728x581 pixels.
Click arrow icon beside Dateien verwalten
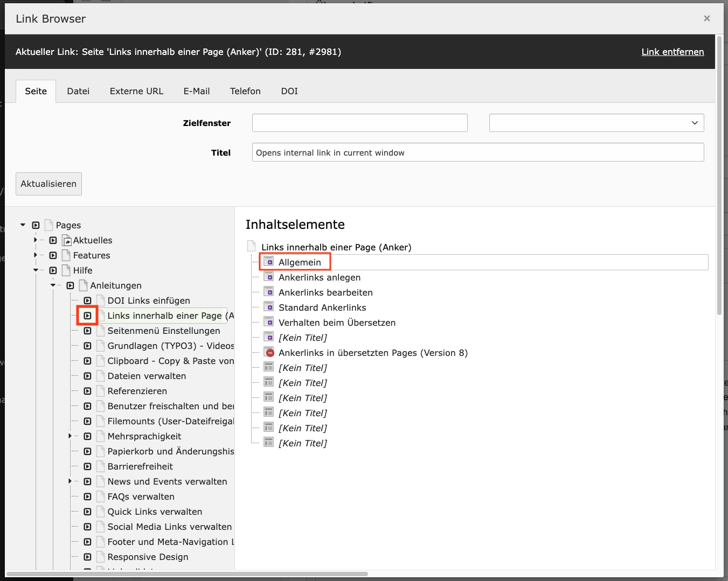click(x=87, y=376)
